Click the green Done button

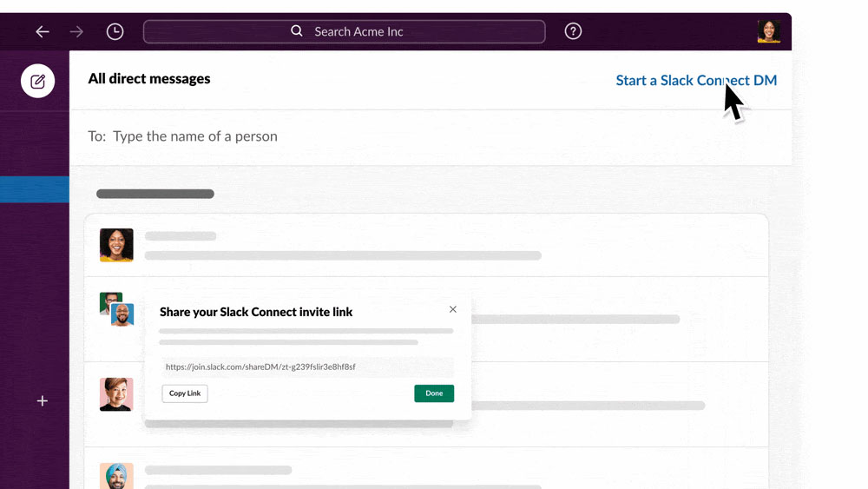pos(434,393)
